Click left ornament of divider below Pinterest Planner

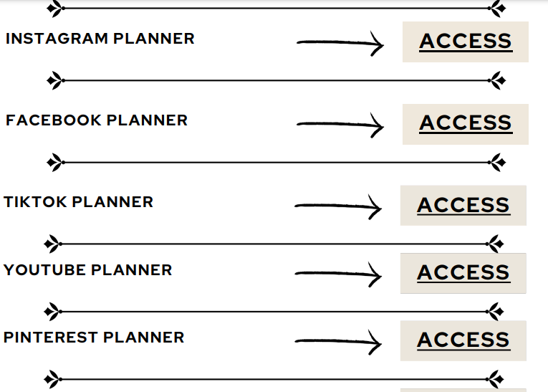53,379
